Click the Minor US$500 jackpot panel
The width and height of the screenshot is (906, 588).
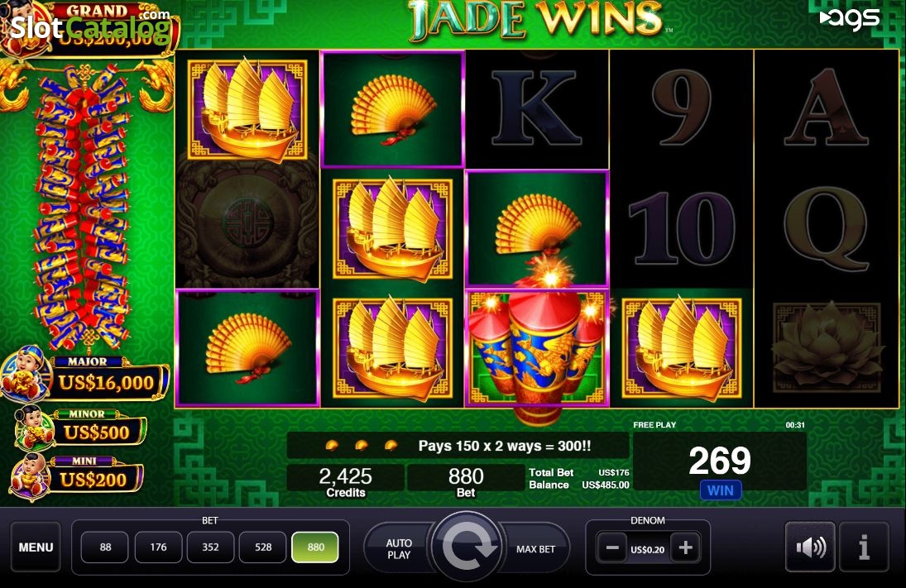coord(81,429)
